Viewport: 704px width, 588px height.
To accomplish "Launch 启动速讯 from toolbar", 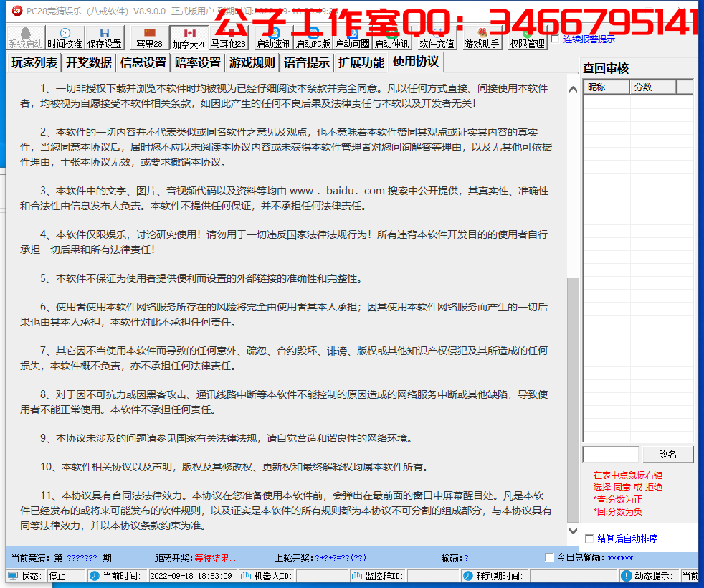I will pyautogui.click(x=273, y=38).
